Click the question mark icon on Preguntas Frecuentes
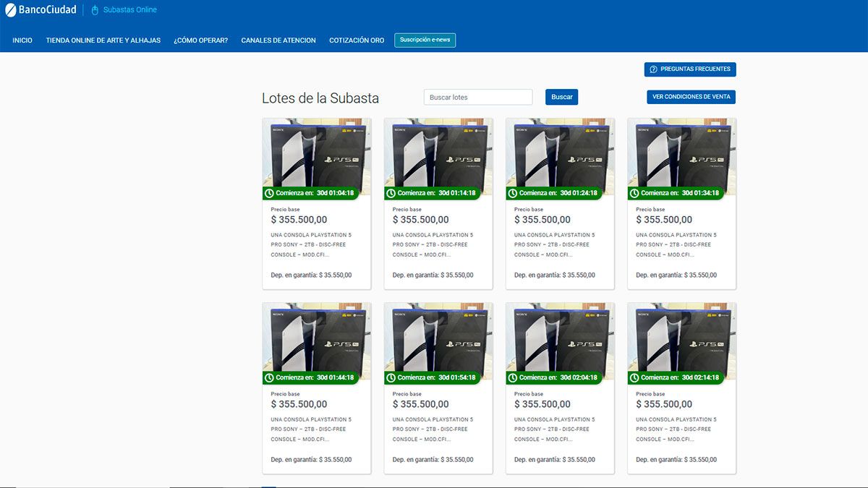Image resolution: width=868 pixels, height=488 pixels. pos(655,69)
